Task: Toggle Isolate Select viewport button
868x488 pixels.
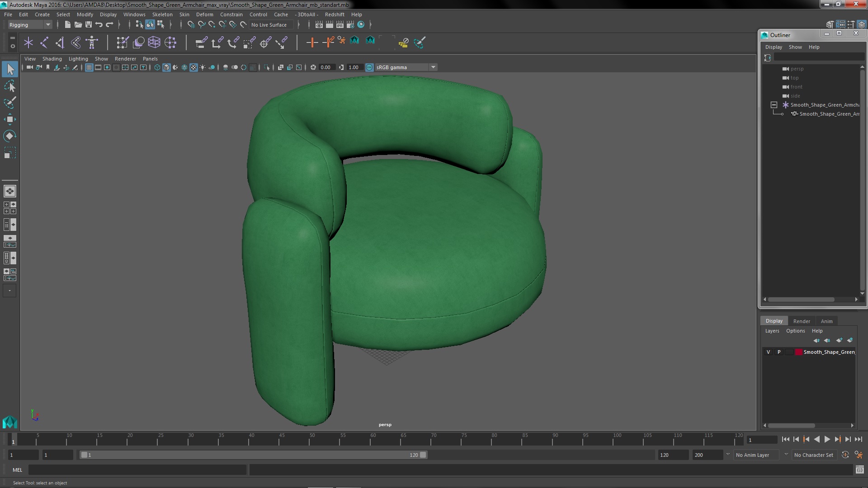Action: (267, 67)
